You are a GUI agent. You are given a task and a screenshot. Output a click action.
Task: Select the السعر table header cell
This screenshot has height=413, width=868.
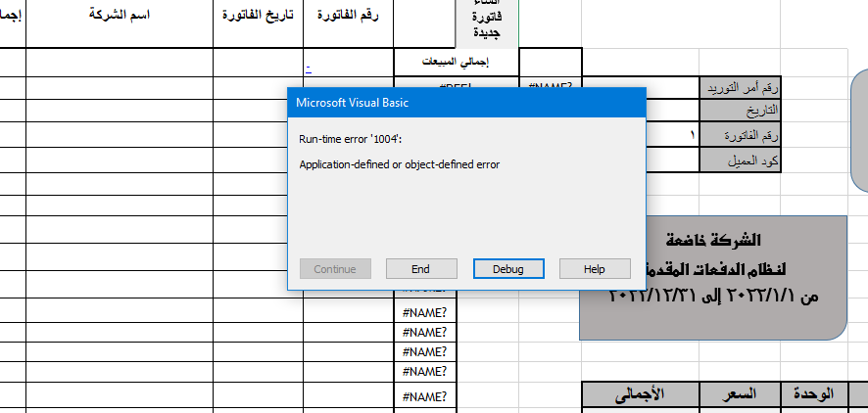pyautogui.click(x=740, y=394)
